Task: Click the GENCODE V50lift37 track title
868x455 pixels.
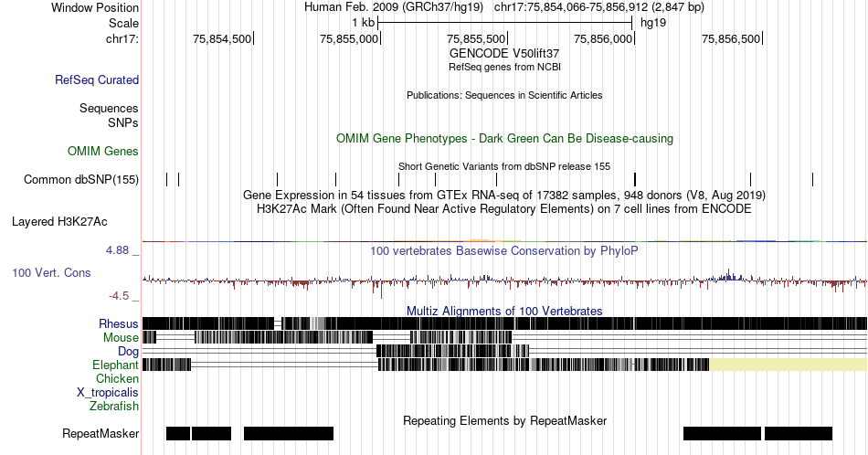Action: 504,54
